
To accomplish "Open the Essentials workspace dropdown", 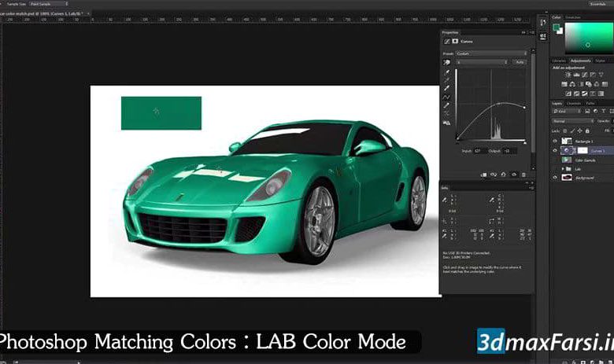I will [601, 3].
